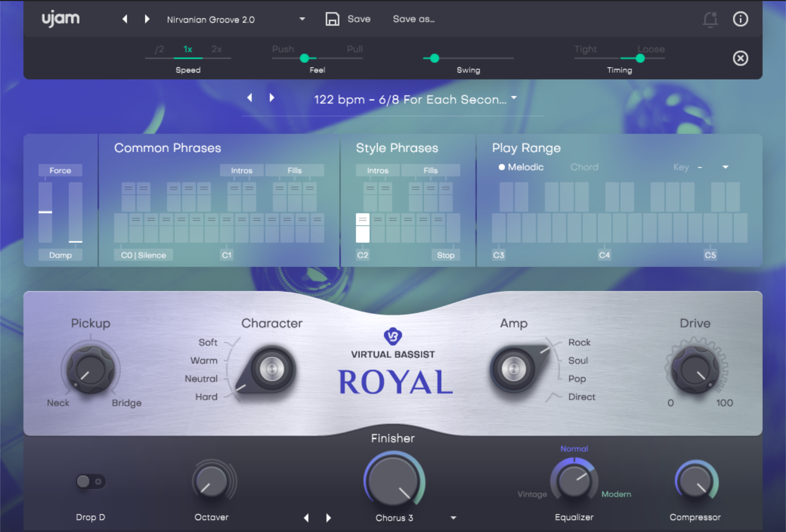This screenshot has height=532, width=786.
Task: Click the Virtual Bassist shield logo
Action: click(393, 336)
